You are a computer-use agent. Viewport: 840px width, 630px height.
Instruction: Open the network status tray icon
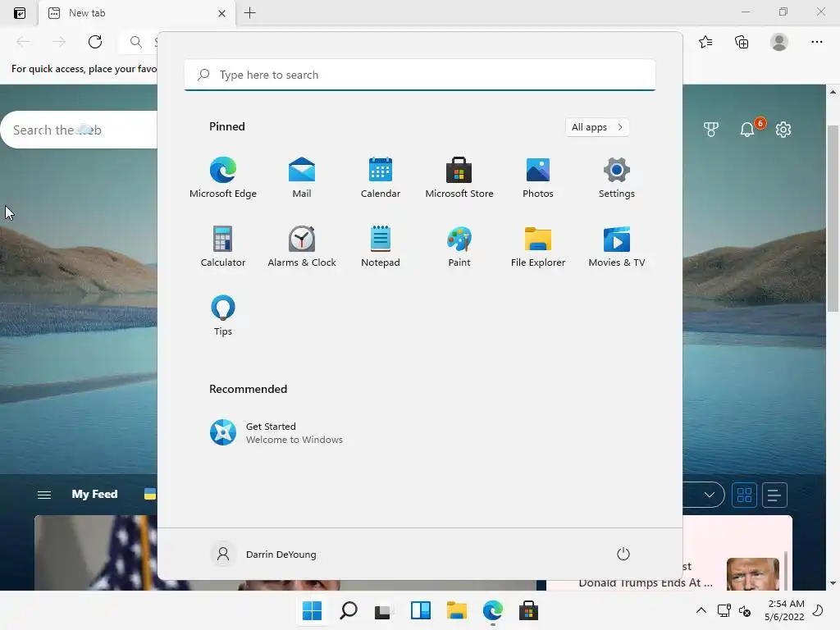[x=724, y=610]
